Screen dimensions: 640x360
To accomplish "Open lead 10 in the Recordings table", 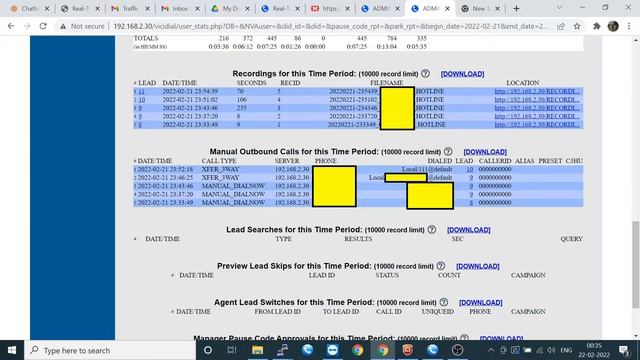I will [x=141, y=100].
